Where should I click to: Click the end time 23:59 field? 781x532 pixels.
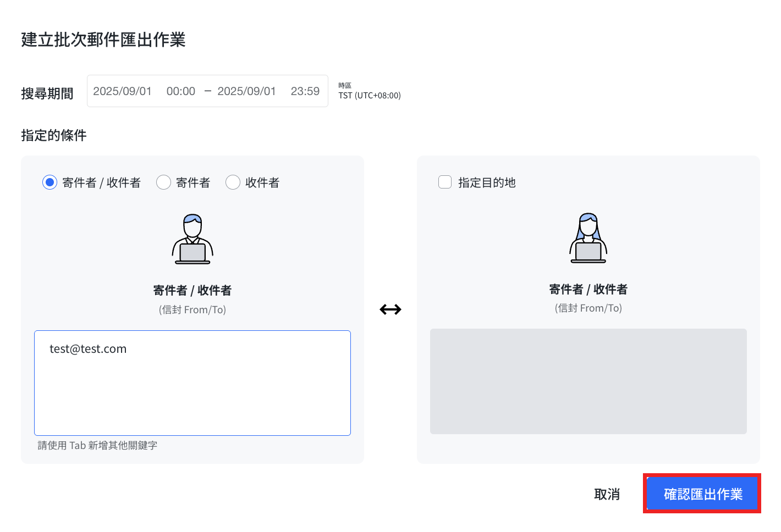(x=305, y=91)
